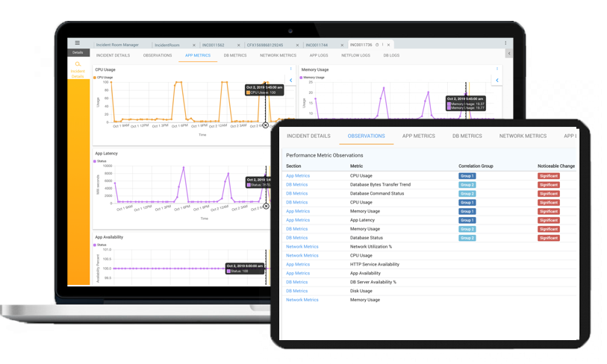Open Network Metrics tab on the laptop
Viewport: 607px width, 364px height.
[278, 55]
